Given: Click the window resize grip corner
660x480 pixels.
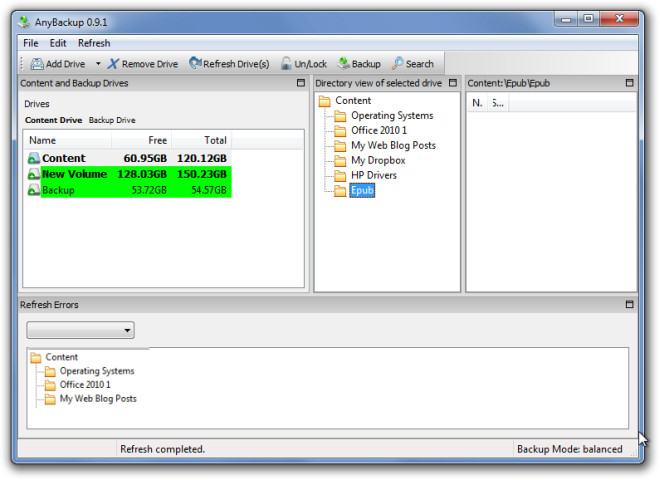Looking at the screenshot, I should pyautogui.click(x=633, y=452).
